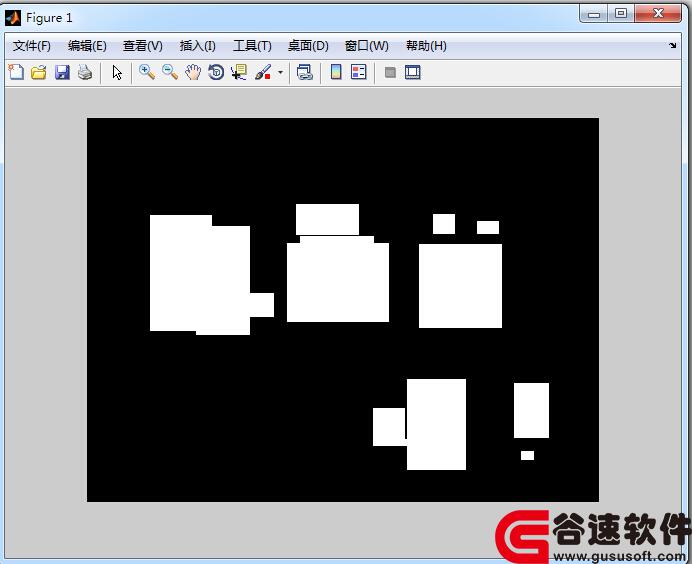The width and height of the screenshot is (692, 564).
Task: Open the 窗口(W) menu
Action: pos(366,46)
